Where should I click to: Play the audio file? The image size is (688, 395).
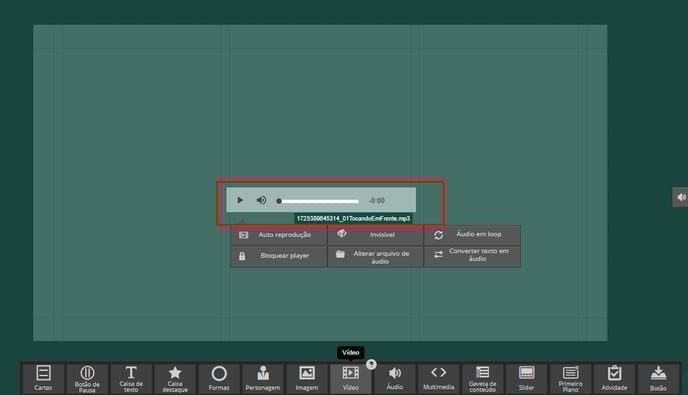coord(240,200)
